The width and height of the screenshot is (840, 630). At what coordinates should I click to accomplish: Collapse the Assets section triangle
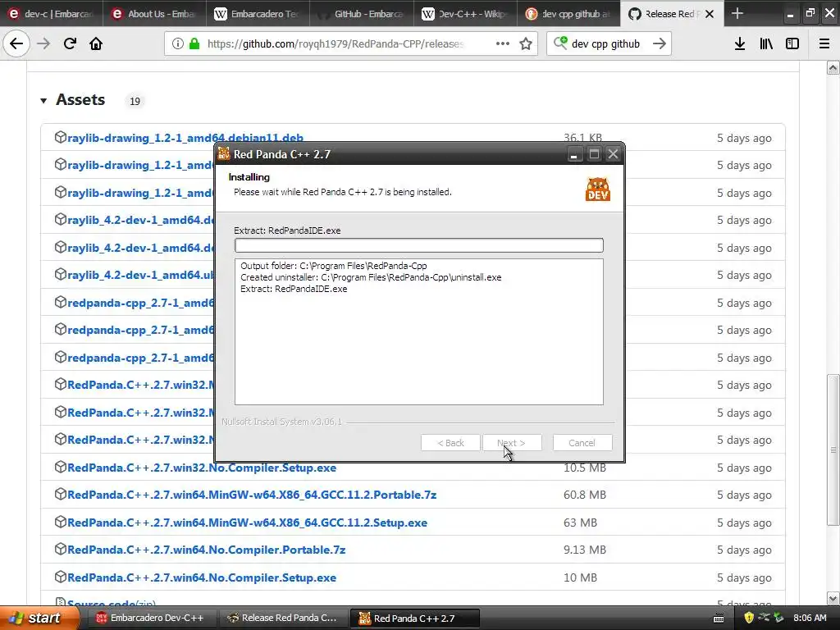(x=43, y=100)
